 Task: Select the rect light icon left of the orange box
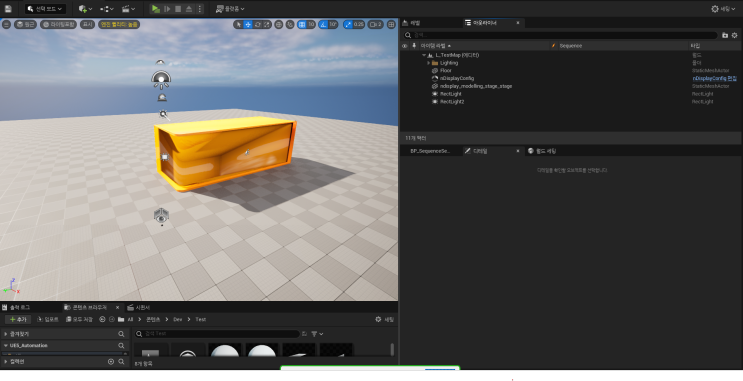coord(164,157)
